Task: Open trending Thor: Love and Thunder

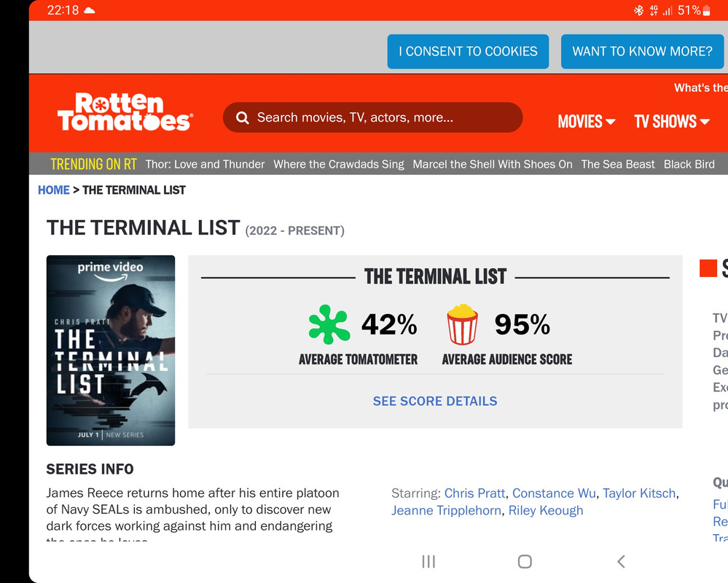Action: click(x=205, y=164)
